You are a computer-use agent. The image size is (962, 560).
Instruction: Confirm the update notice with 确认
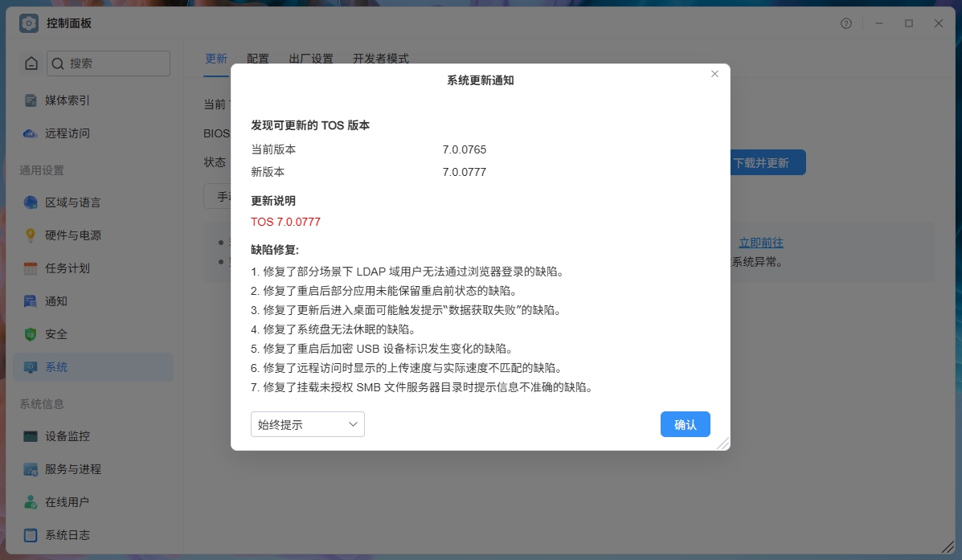pyautogui.click(x=686, y=424)
